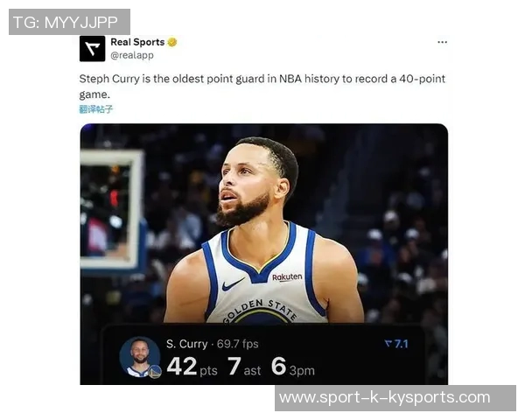Select the 7.1 rating icon

(x=396, y=344)
